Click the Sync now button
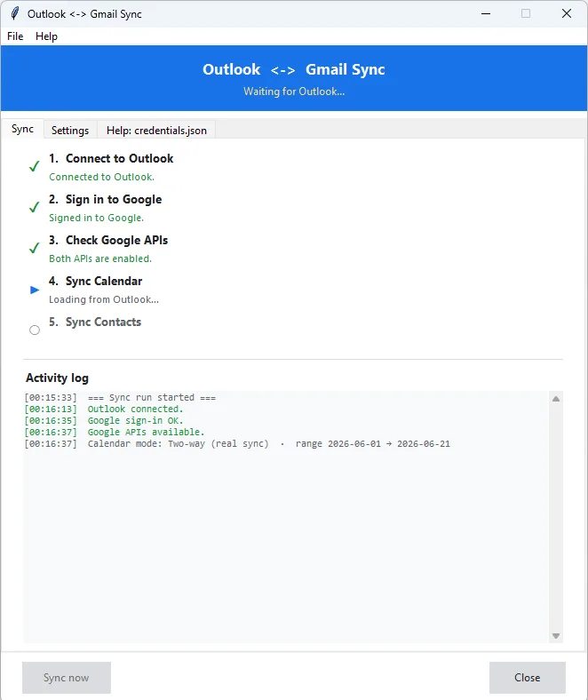The image size is (588, 700). 67,677
